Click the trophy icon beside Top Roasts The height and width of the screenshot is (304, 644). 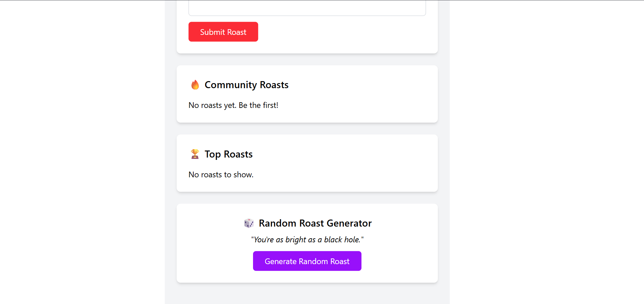pos(195,154)
